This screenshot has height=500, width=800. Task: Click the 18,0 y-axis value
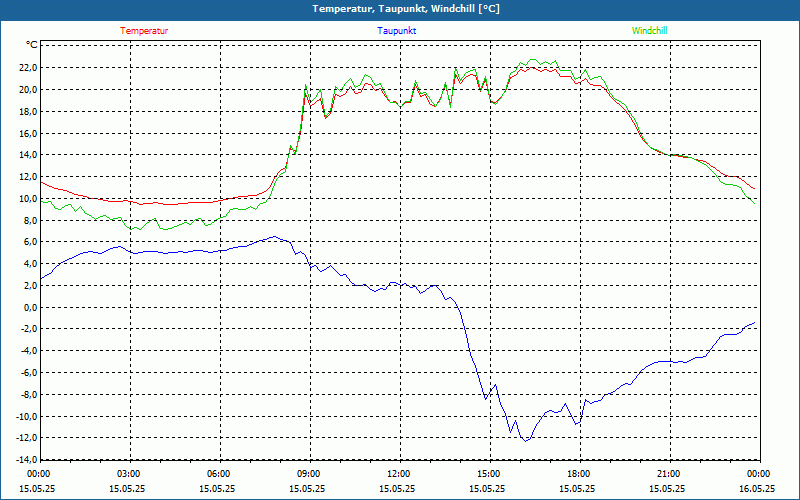(28, 112)
